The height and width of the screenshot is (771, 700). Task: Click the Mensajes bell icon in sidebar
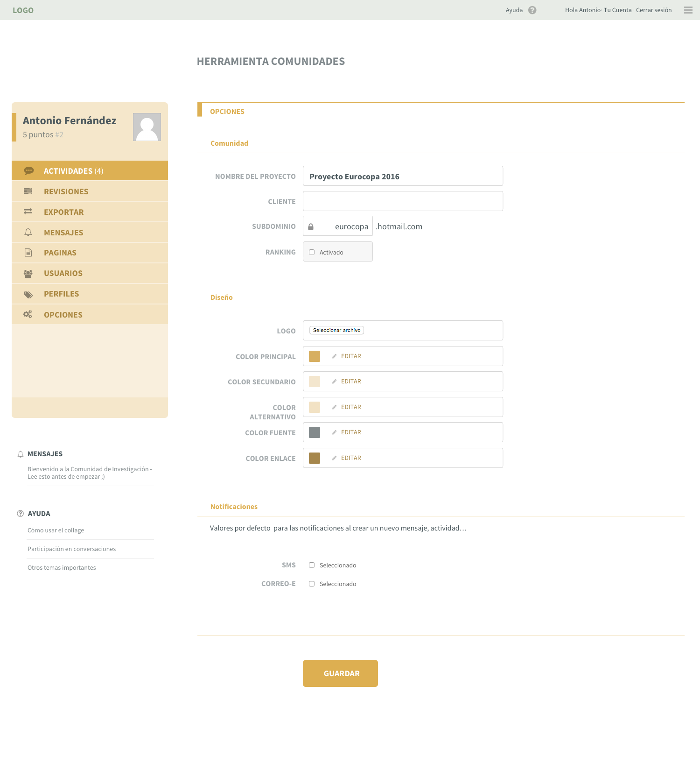28,233
